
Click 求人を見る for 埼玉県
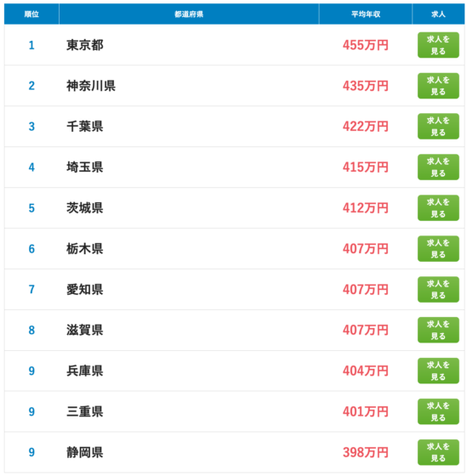438,167
